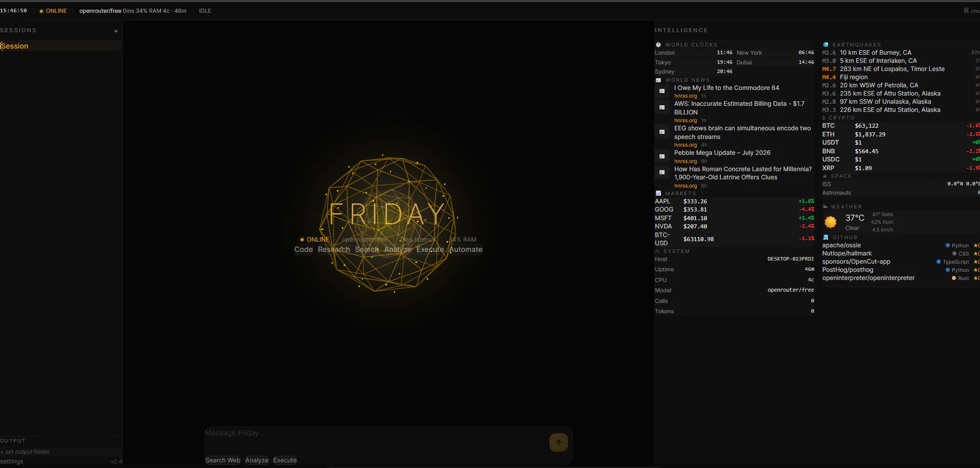This screenshot has width=980, height=468.
Task: Choose the Search capability under FRIDAY logo
Action: click(367, 249)
